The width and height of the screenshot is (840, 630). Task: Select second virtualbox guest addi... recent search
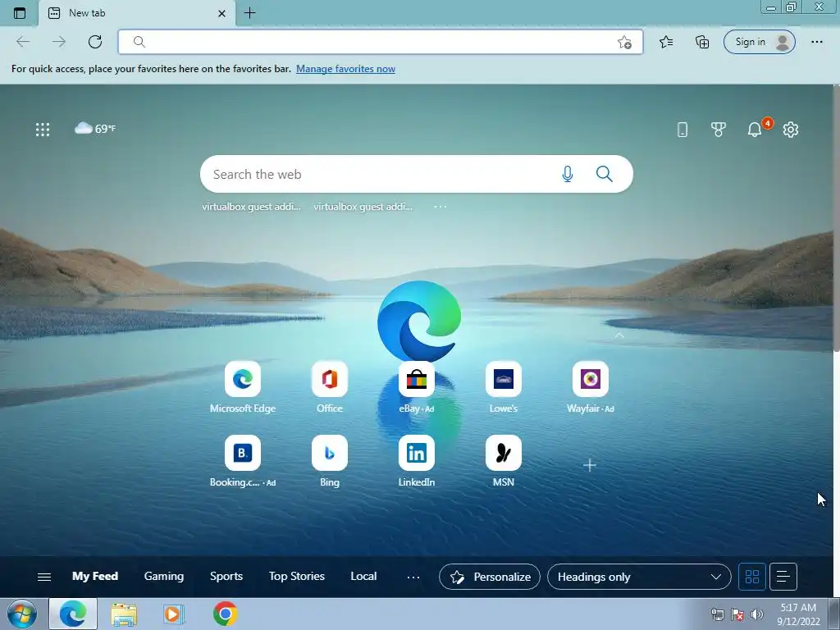click(363, 207)
